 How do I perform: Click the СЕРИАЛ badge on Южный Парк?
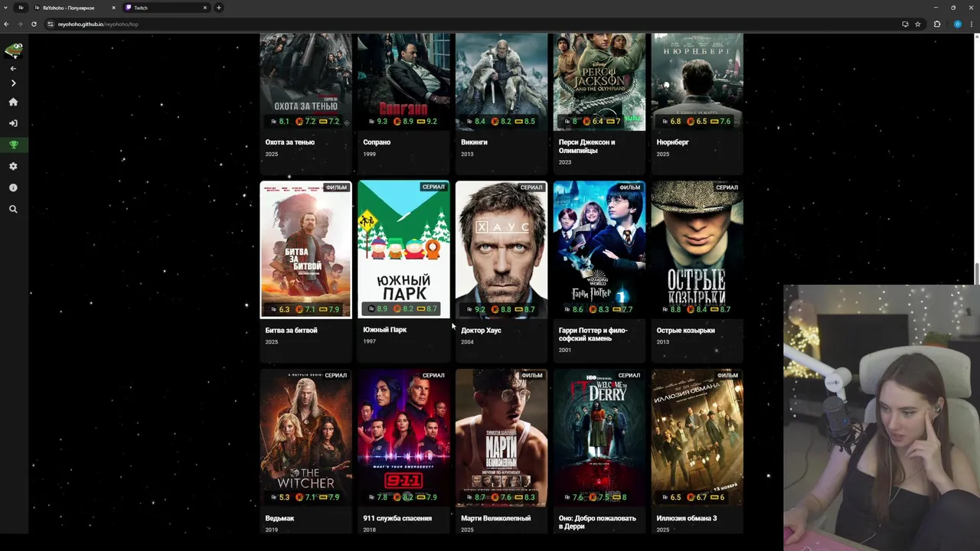433,187
